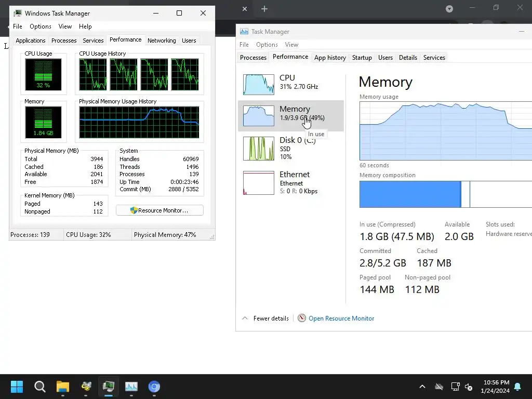Click the blue Memory composition bar
This screenshot has height=399, width=532.
pyautogui.click(x=410, y=194)
